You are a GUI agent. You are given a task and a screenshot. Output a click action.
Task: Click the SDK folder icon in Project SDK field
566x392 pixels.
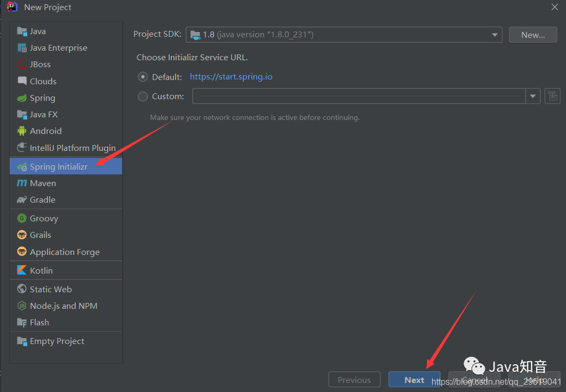(195, 35)
